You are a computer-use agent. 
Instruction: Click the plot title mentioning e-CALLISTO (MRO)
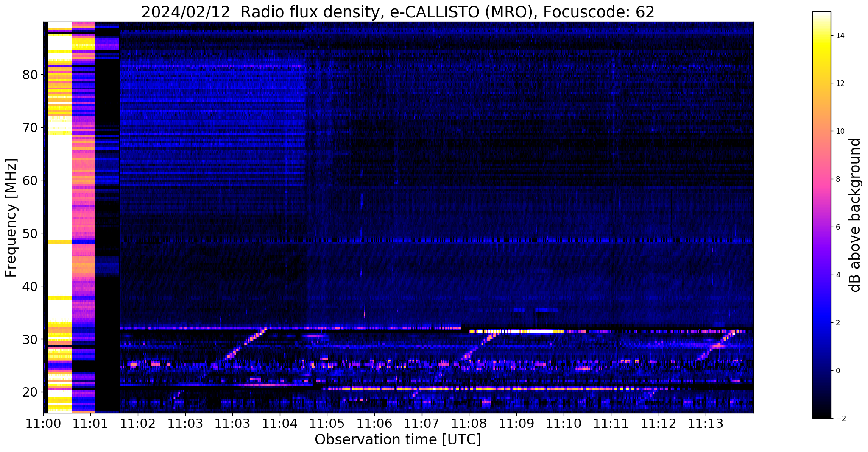[x=398, y=12]
